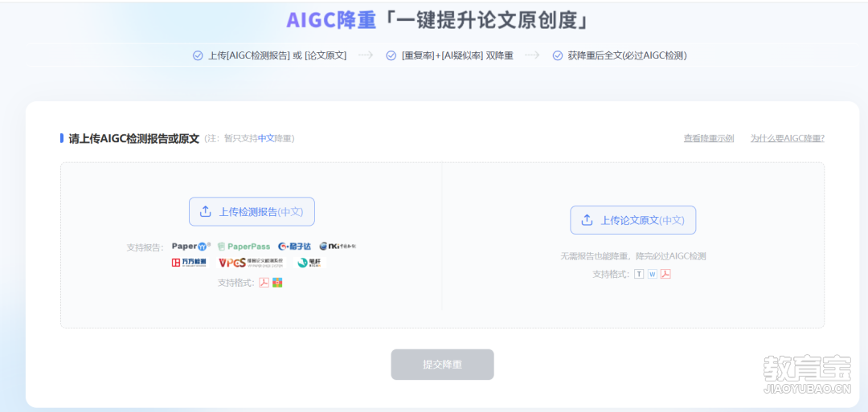The width and height of the screenshot is (868, 412).
Task: Click the text 无需报告也能降重,降完必过AIGC检测
Action: point(633,256)
